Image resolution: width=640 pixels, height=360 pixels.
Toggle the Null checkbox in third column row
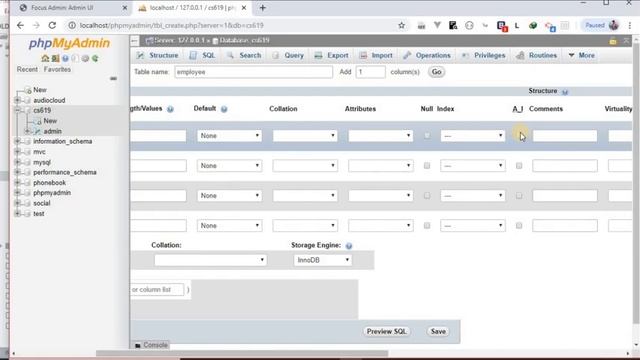click(x=427, y=196)
